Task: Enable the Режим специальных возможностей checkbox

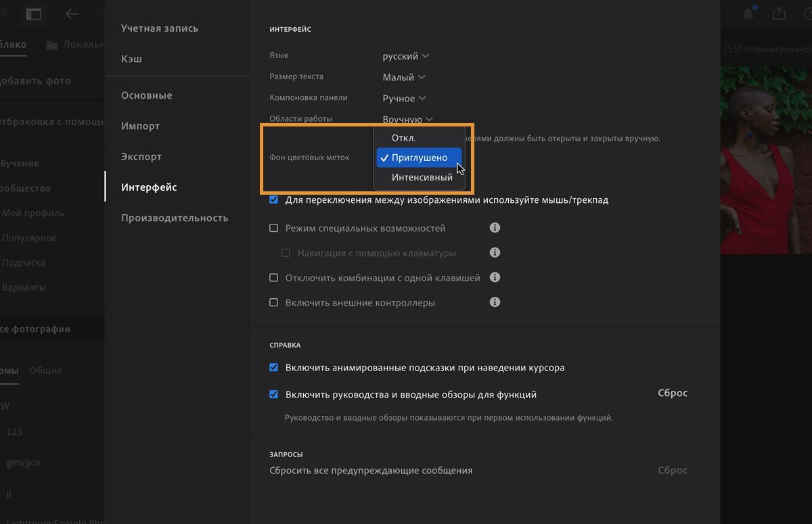Action: click(x=273, y=228)
